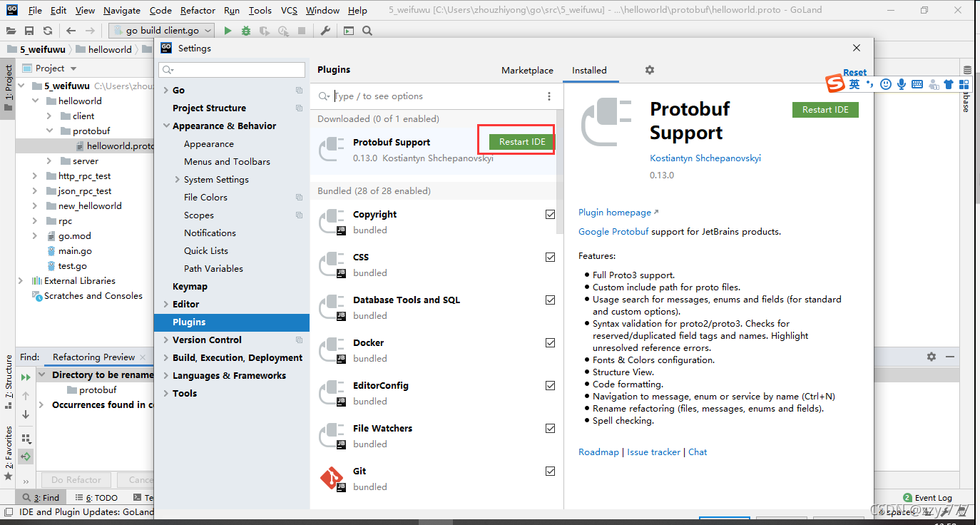Open the Roadmap link
The image size is (980, 525).
[x=598, y=452]
